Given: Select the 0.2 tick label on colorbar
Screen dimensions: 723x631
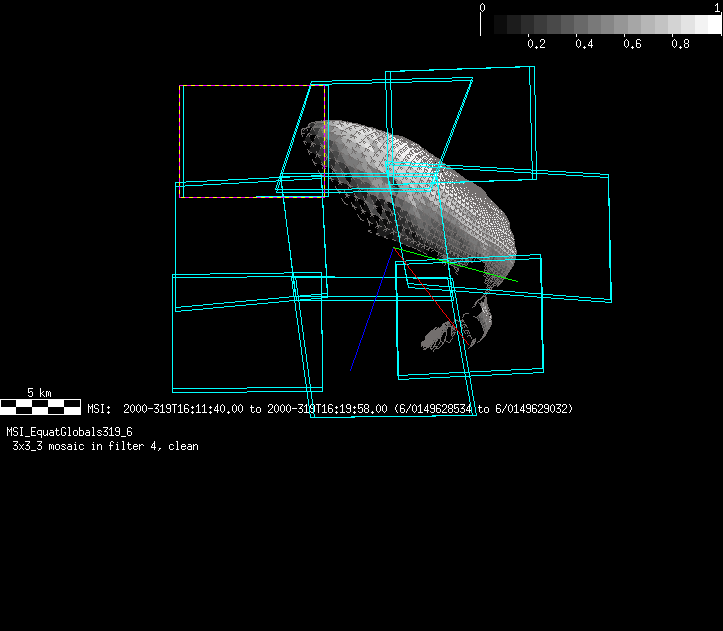Looking at the screenshot, I should click(x=536, y=44).
